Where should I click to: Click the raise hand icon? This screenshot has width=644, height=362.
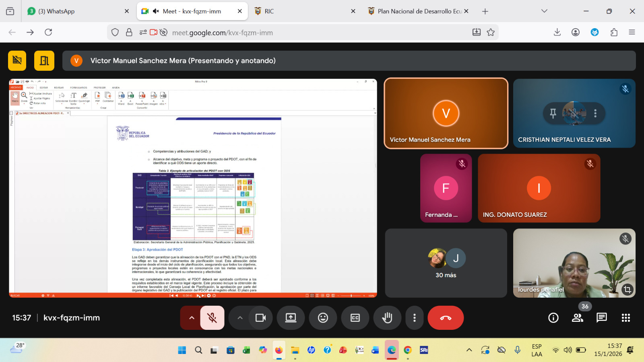tap(387, 318)
